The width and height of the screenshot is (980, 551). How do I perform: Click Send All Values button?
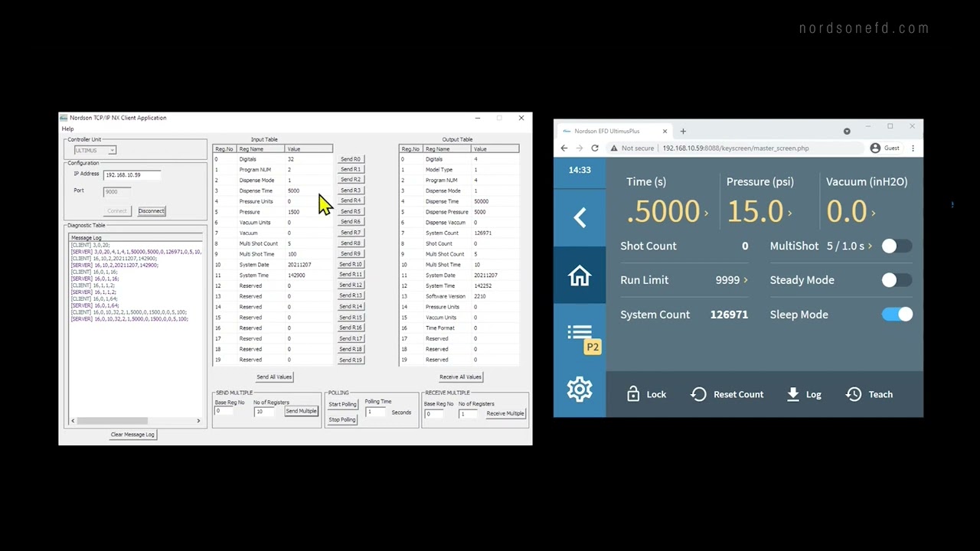(x=274, y=377)
